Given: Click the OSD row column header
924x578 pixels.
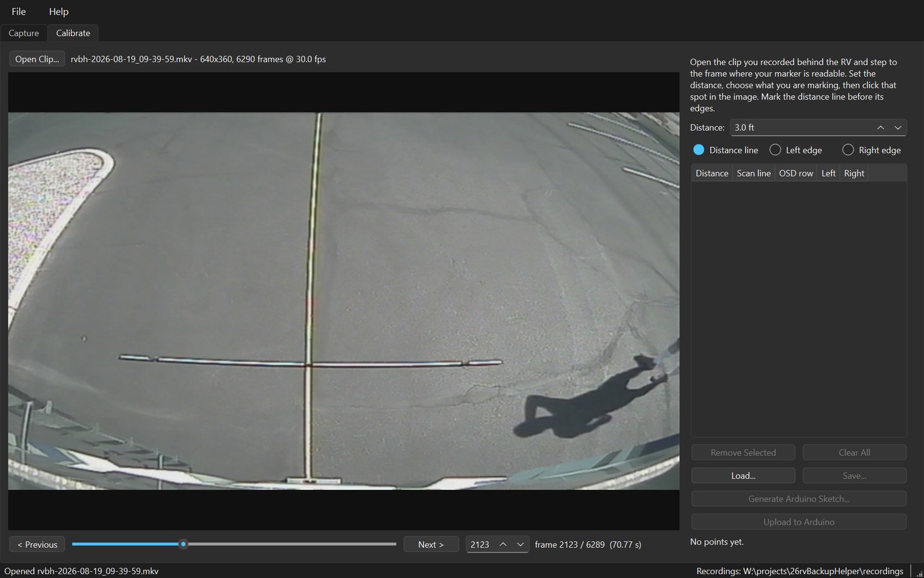Looking at the screenshot, I should (x=796, y=173).
